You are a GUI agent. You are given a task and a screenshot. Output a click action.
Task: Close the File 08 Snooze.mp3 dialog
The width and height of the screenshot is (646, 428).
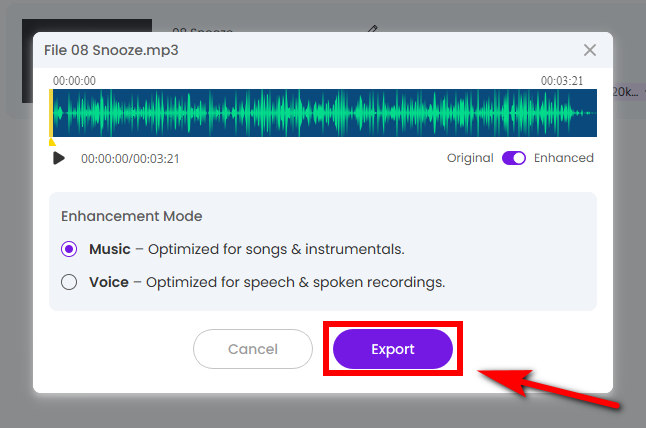point(590,50)
